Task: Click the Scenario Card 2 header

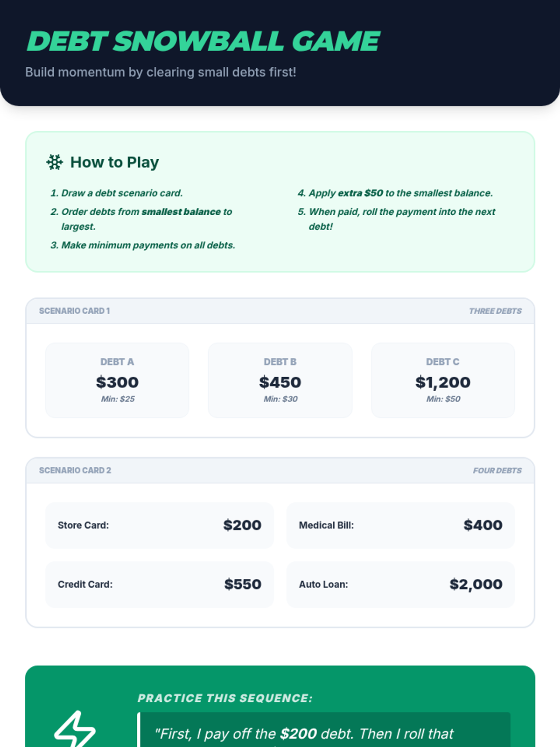Action: [x=75, y=471]
